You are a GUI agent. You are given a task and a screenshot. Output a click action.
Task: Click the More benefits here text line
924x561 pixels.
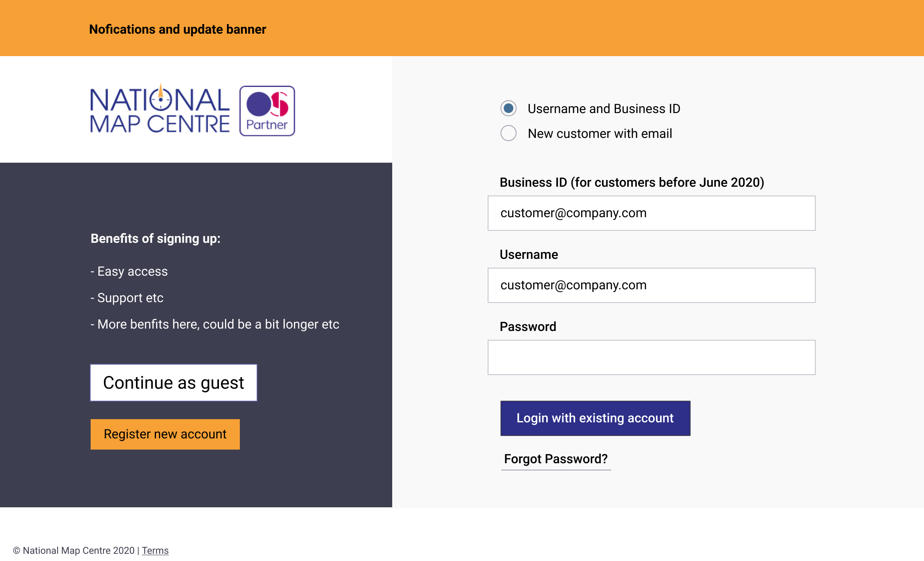pos(215,324)
